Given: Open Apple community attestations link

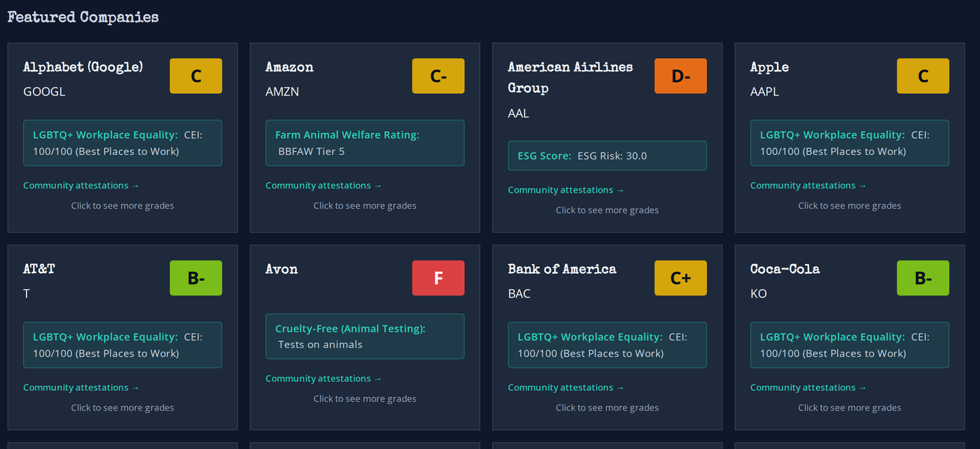Looking at the screenshot, I should tap(808, 186).
